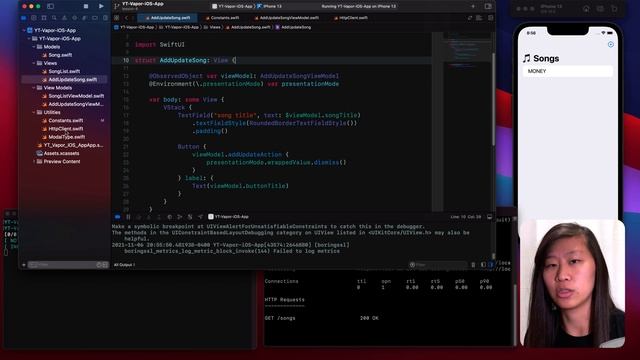Click the Simulator Home button icon

pos(586,9)
